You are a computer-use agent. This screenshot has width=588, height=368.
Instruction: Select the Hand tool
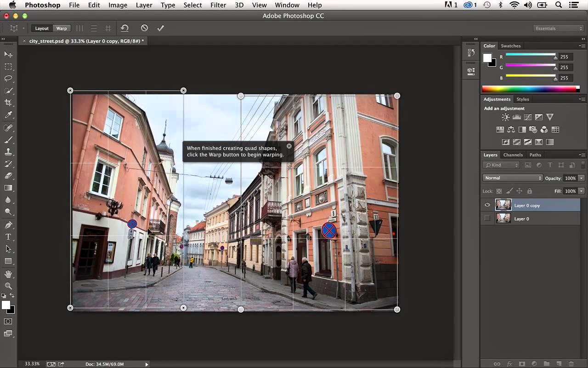[8, 274]
